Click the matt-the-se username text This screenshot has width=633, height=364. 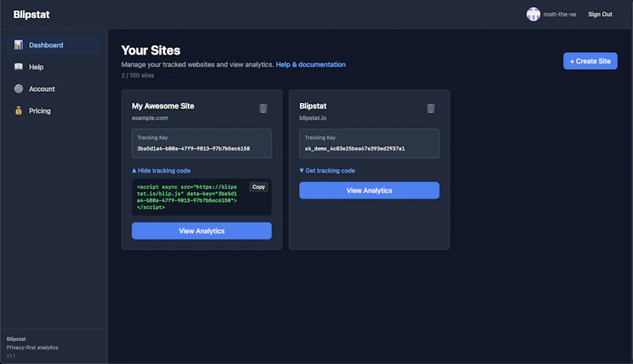(559, 14)
